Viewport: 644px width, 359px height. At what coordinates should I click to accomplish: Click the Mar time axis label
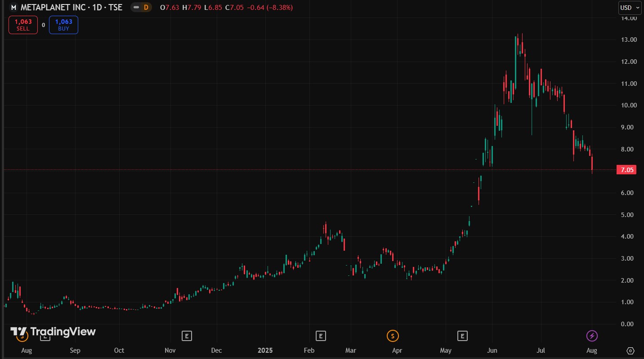pyautogui.click(x=351, y=350)
